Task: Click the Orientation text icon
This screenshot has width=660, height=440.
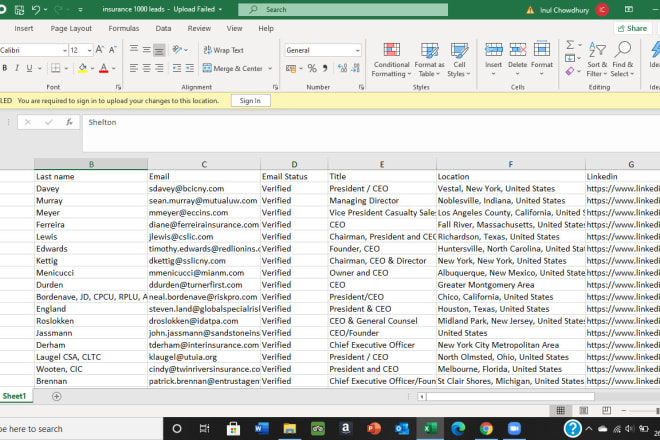Action: pos(177,49)
